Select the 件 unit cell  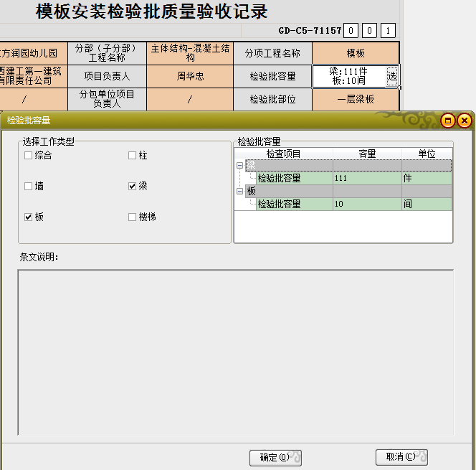click(427, 179)
